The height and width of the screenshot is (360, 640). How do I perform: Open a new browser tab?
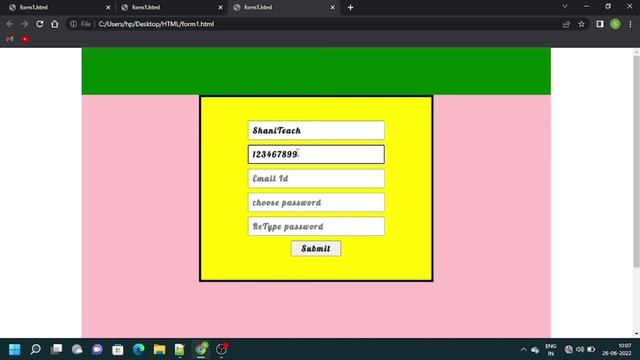[350, 7]
